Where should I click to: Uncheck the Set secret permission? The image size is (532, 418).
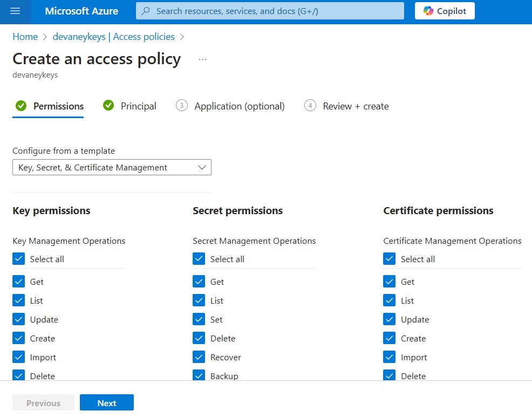pos(199,319)
